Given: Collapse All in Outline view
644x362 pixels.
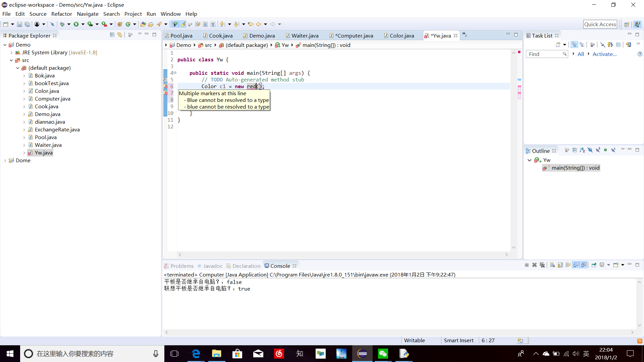Looking at the screenshot, I should point(575,150).
